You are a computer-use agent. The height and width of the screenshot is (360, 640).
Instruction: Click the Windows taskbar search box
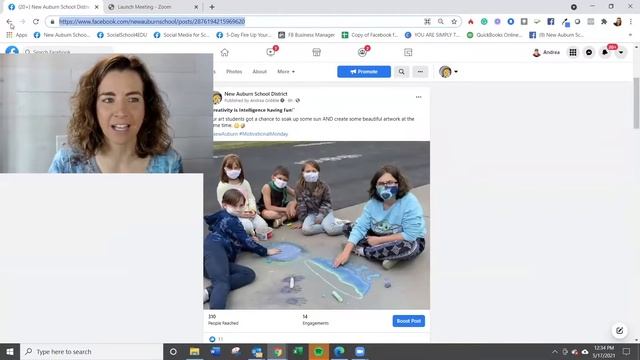point(91,351)
